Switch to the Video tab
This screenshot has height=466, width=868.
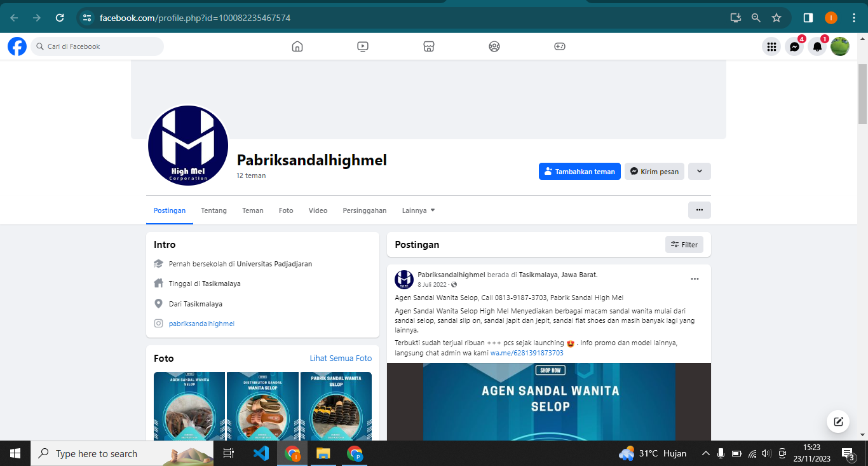tap(318, 210)
